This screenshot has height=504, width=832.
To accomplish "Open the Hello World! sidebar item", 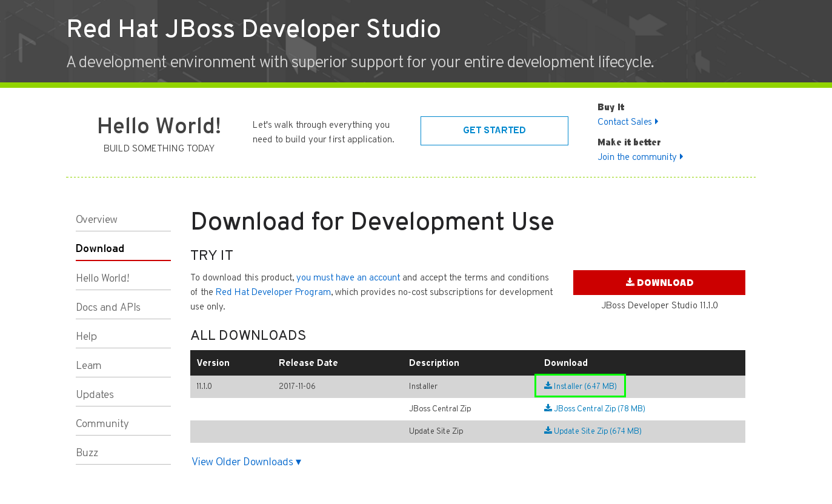I will [123, 278].
